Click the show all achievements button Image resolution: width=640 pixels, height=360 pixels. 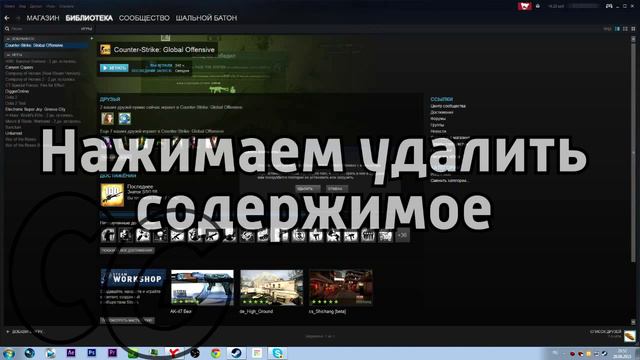(x=127, y=250)
